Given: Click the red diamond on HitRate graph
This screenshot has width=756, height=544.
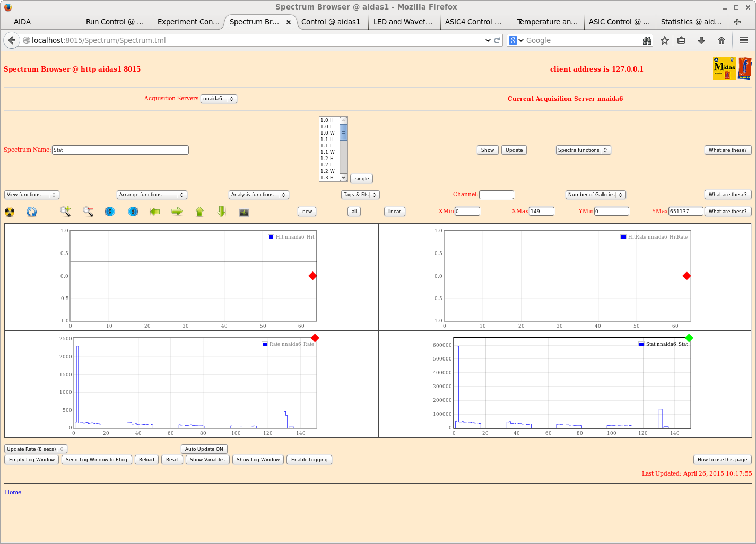Looking at the screenshot, I should tap(687, 276).
